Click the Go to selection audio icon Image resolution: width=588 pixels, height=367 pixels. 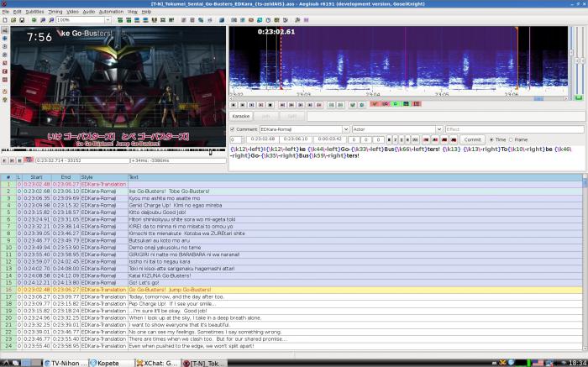pos(362,105)
